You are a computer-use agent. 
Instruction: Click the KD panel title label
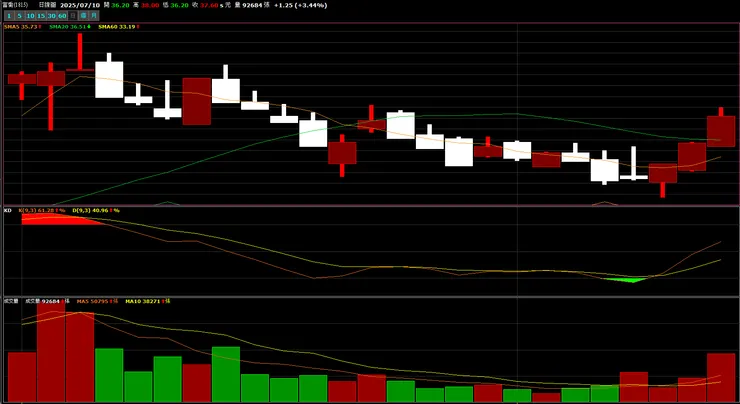pyautogui.click(x=8, y=210)
